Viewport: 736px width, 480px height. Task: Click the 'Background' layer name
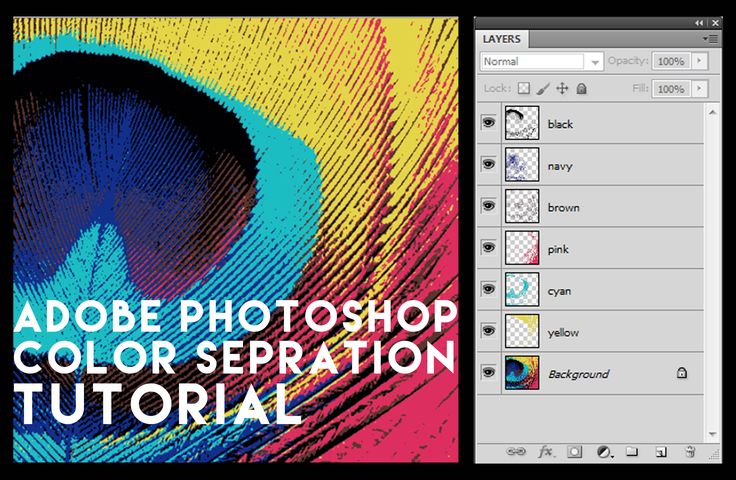tap(579, 374)
